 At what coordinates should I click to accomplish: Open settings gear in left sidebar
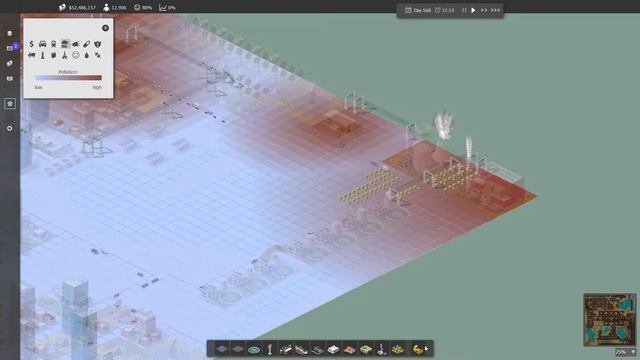(10, 128)
